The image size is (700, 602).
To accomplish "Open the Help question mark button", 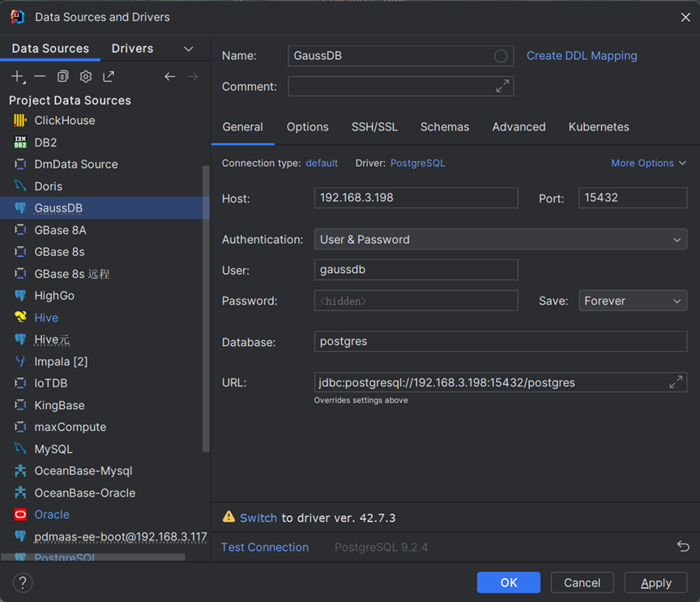I will click(x=23, y=583).
